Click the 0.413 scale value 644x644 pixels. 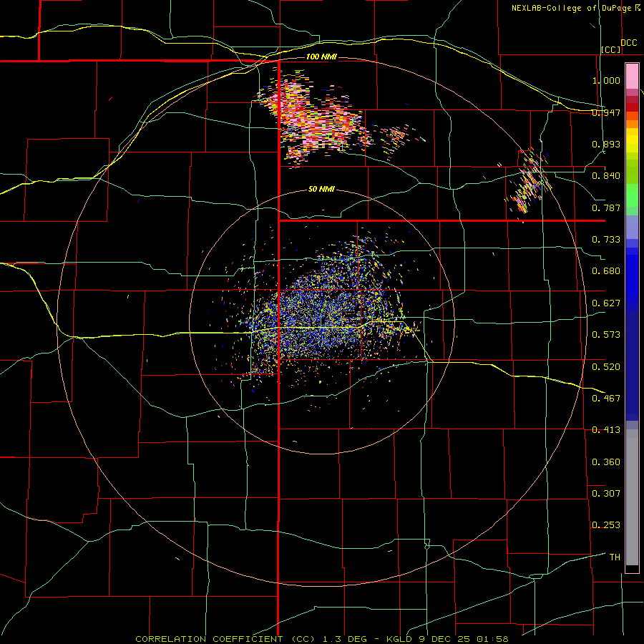click(x=606, y=430)
